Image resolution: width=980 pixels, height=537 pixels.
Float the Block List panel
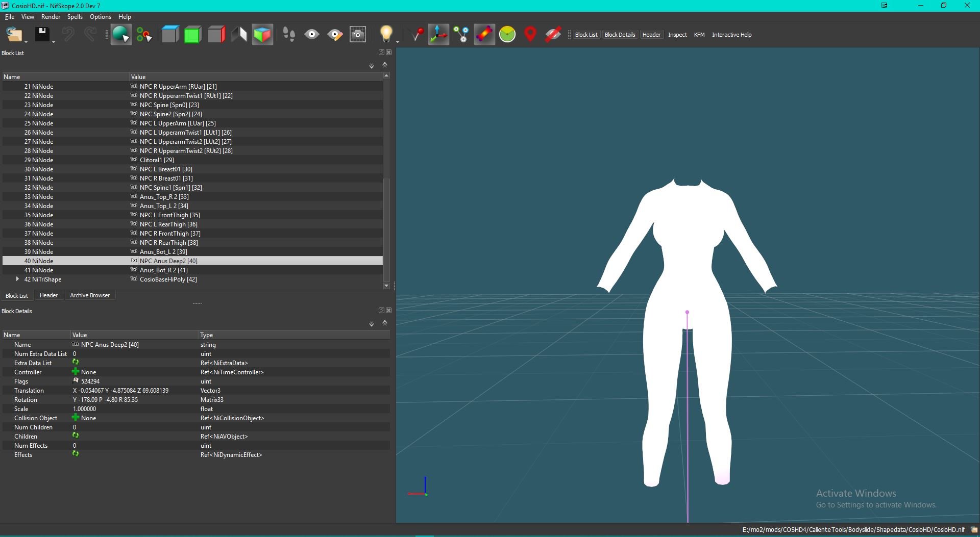pyautogui.click(x=381, y=53)
